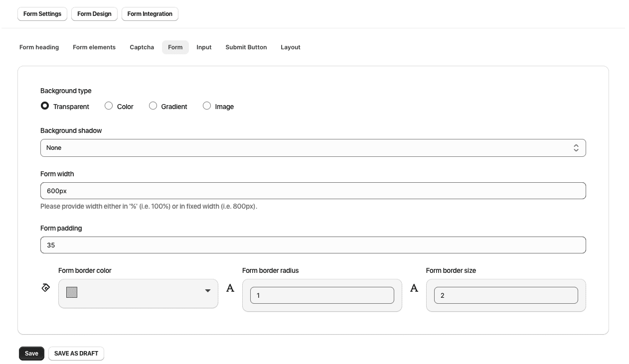Image resolution: width=629 pixels, height=364 pixels.
Task: Click the typography icon beside Form border radius
Action: pyautogui.click(x=230, y=288)
